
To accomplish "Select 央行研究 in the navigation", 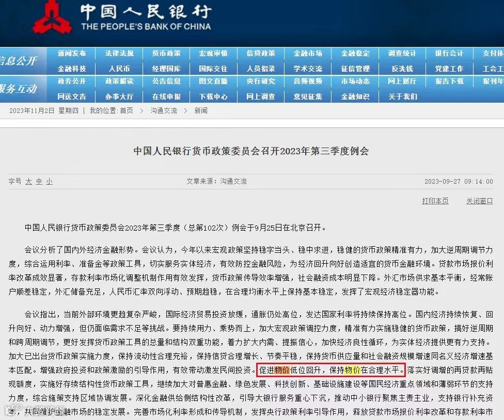I will (261, 81).
